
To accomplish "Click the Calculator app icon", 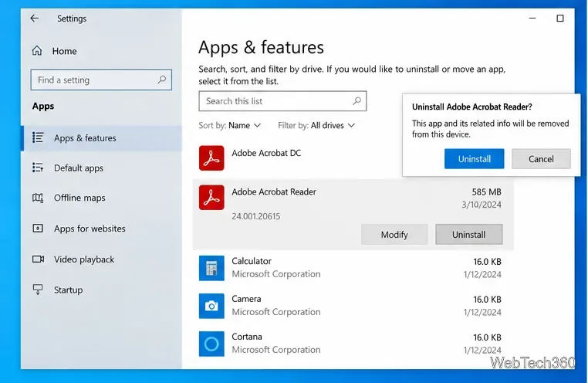I will (211, 268).
